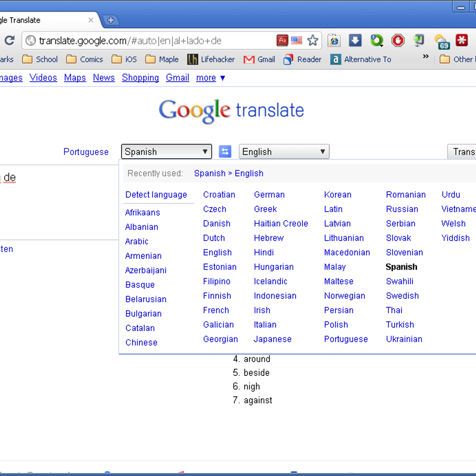The height and width of the screenshot is (476, 476).
Task: Select Urdu from language list
Action: pos(451,195)
